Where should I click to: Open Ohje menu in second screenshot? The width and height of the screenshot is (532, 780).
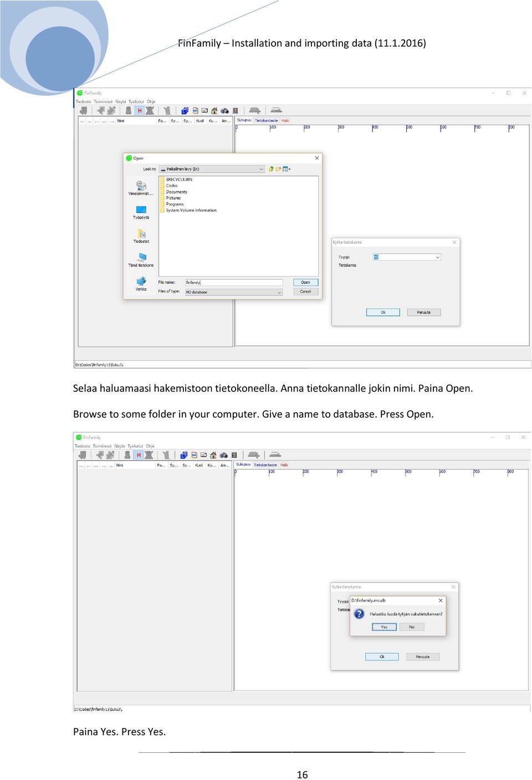(x=150, y=446)
